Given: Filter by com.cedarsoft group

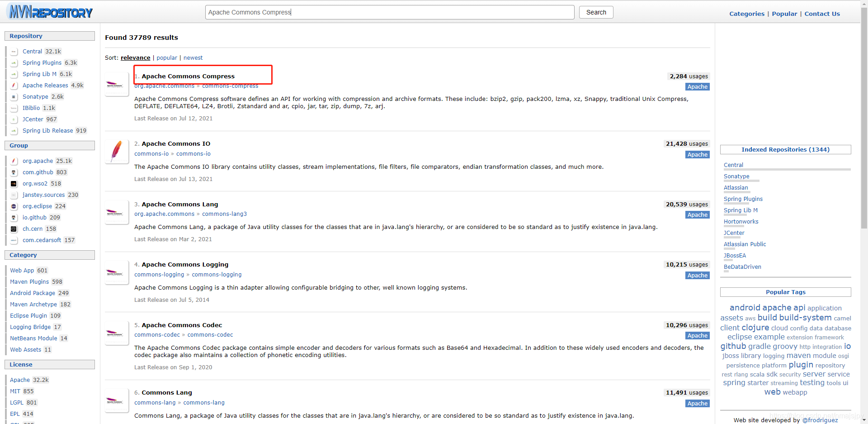Looking at the screenshot, I should [49, 240].
